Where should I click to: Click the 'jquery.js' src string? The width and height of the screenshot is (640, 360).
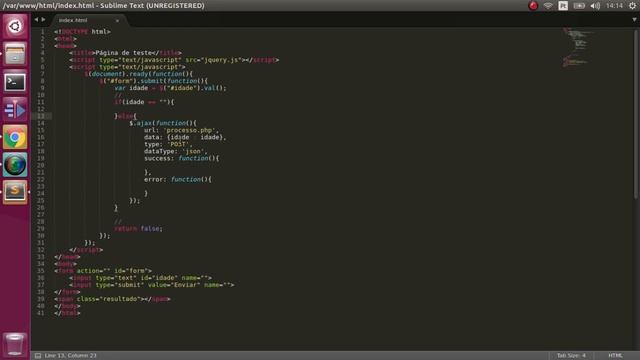click(x=222, y=60)
